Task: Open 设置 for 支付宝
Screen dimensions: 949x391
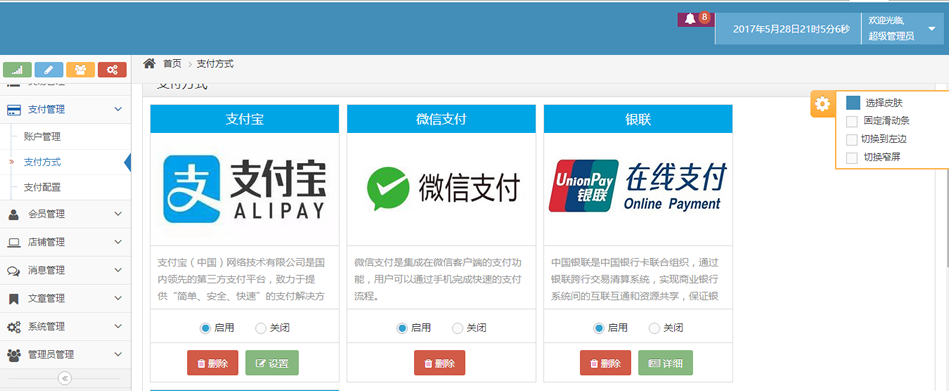Action: [x=272, y=363]
